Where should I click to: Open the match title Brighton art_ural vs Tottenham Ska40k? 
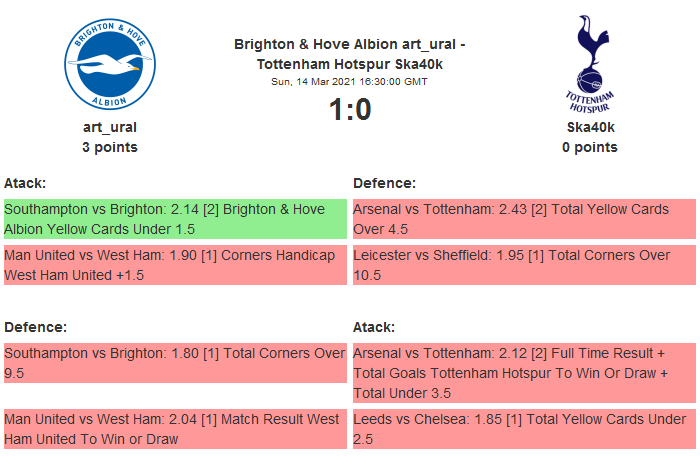coord(349,54)
